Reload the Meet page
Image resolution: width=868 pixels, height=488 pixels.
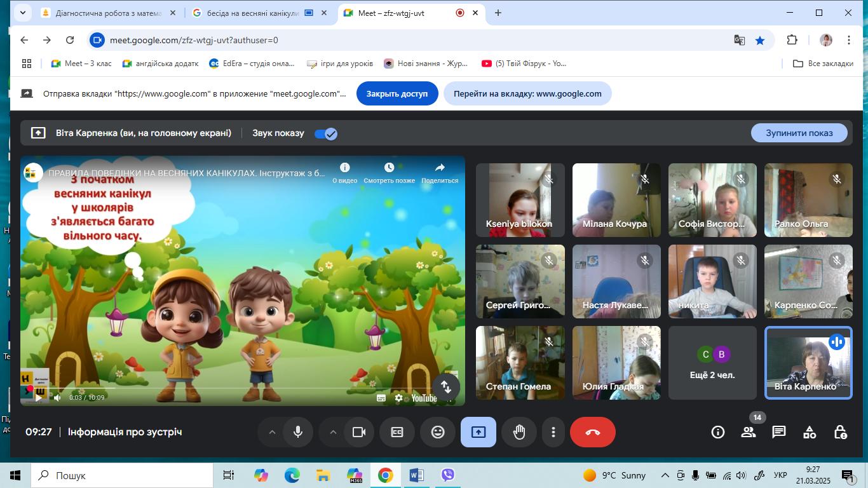(70, 40)
